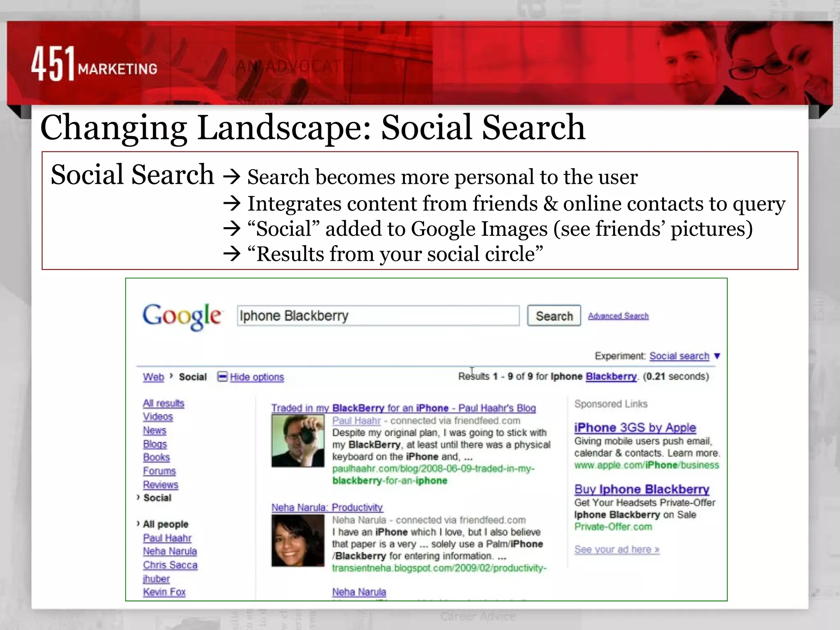Click the Changing Landscape: Social Search title
Viewport: 840px width, 630px height.
click(x=313, y=128)
